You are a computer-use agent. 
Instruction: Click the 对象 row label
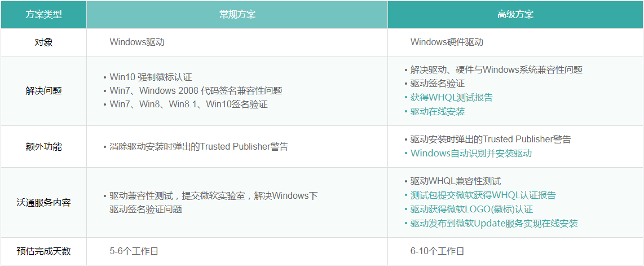tap(43, 42)
